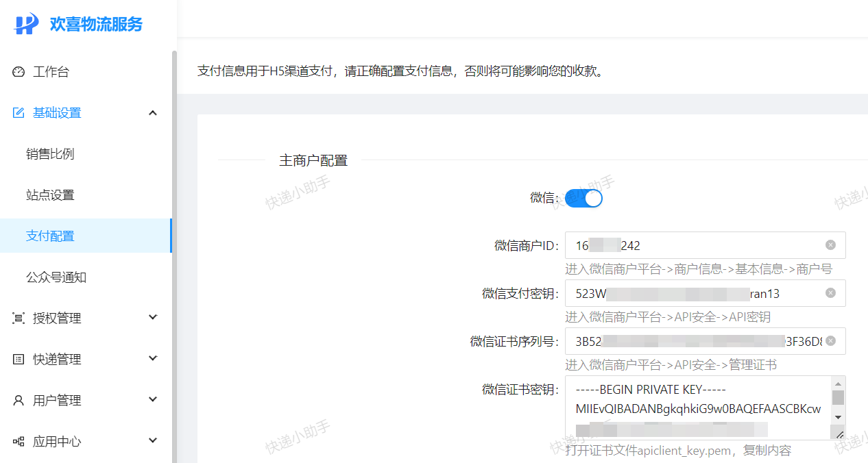Click the 用户管理 person icon
The width and height of the screenshot is (868, 463).
tap(19, 401)
